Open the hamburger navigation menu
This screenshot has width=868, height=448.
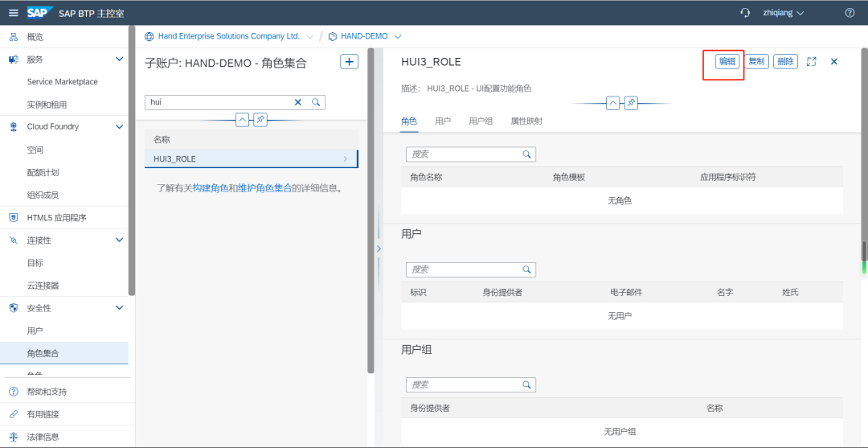click(x=14, y=13)
